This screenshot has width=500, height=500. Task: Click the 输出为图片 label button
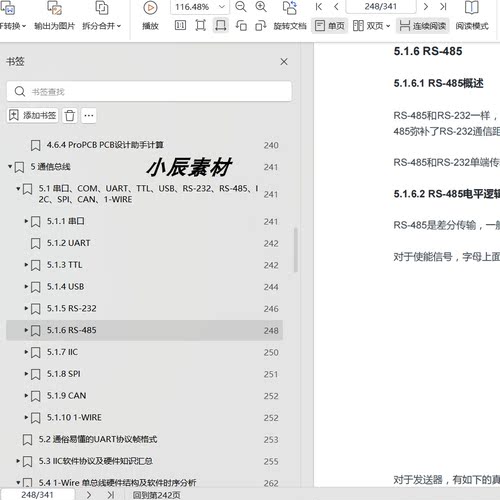point(55,26)
